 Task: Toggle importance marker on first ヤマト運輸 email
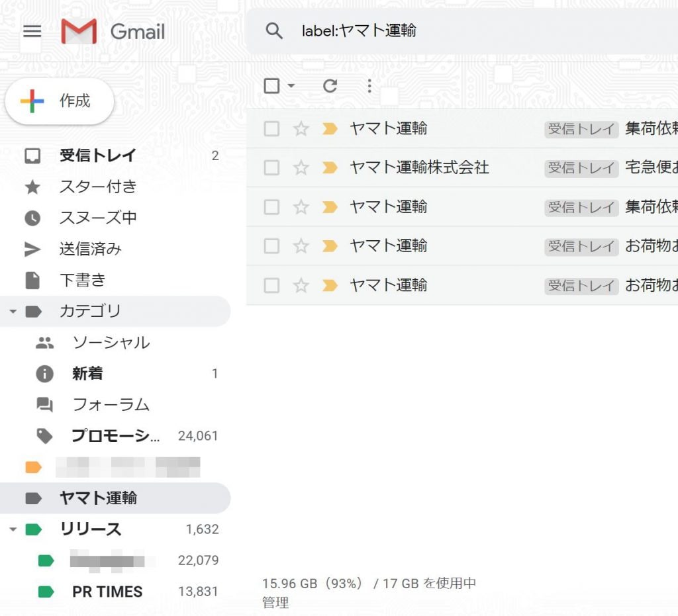click(330, 129)
